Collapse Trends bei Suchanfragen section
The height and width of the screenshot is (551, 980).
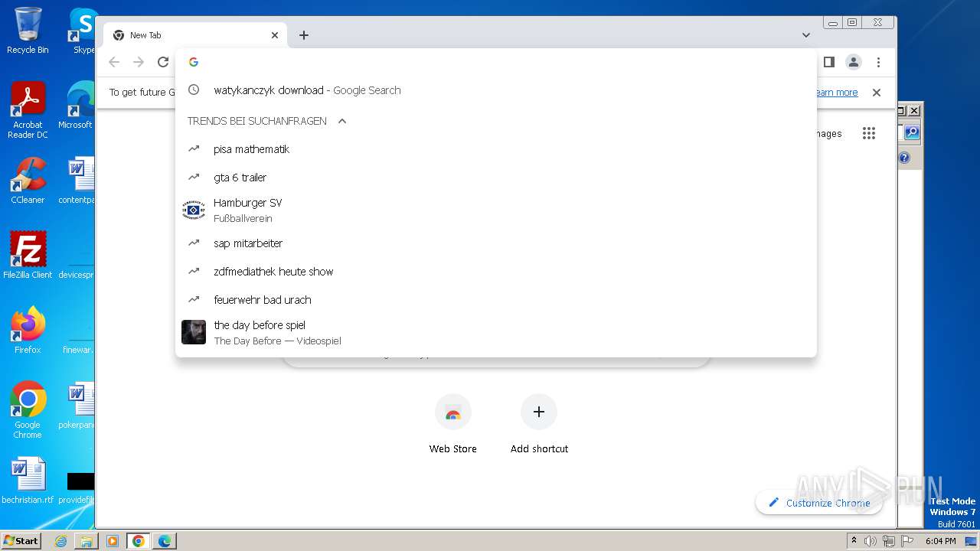pyautogui.click(x=342, y=121)
